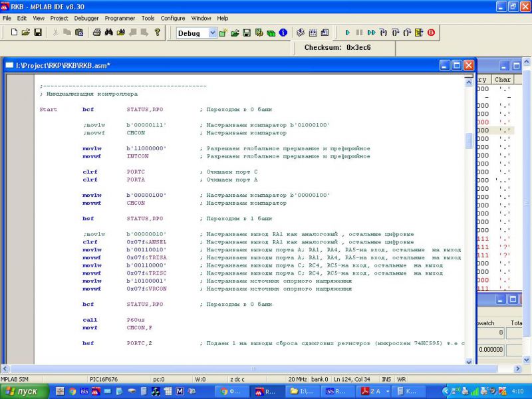This screenshot has height=399, width=532.
Task: Click the Animate double-arrow icon
Action: pyautogui.click(x=371, y=32)
